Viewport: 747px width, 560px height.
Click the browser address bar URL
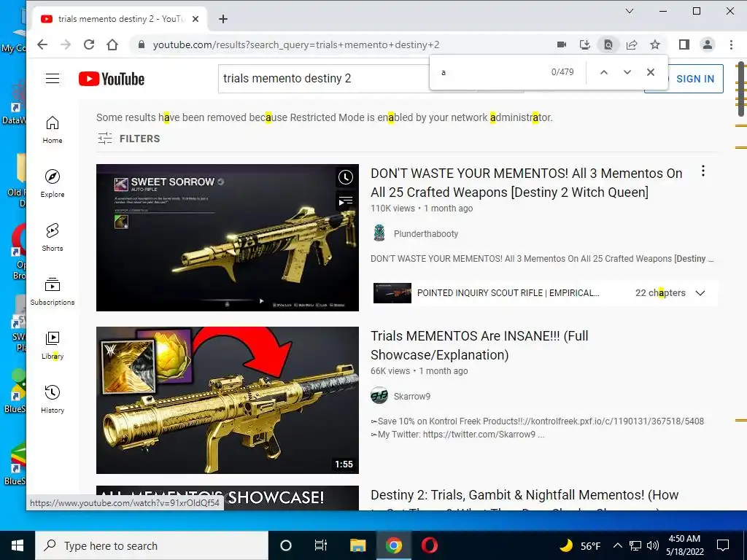point(296,44)
